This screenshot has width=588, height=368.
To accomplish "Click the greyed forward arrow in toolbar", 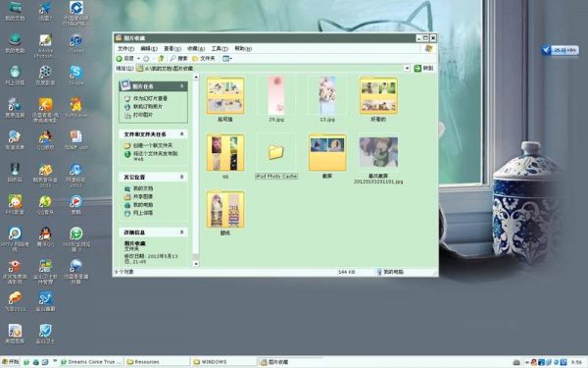I will [147, 59].
